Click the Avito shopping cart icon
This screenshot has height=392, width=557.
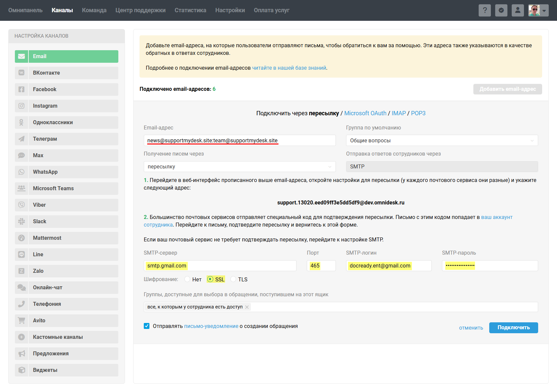[x=21, y=321]
